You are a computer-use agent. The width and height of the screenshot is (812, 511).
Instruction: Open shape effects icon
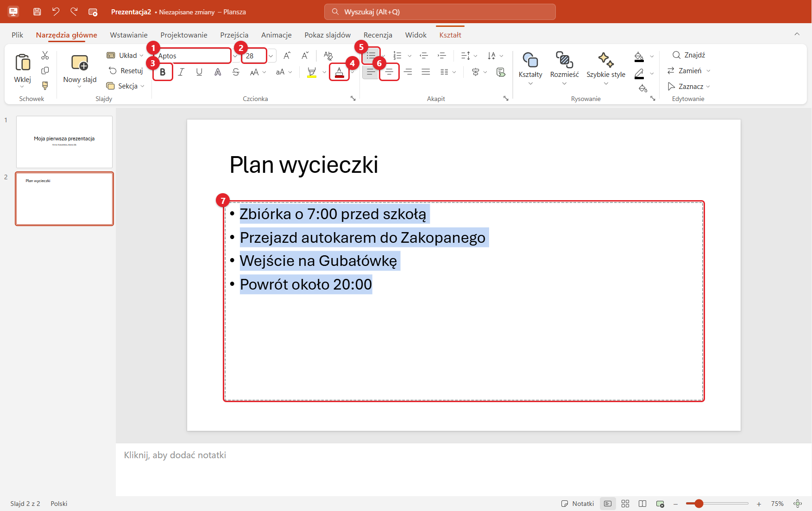click(643, 88)
